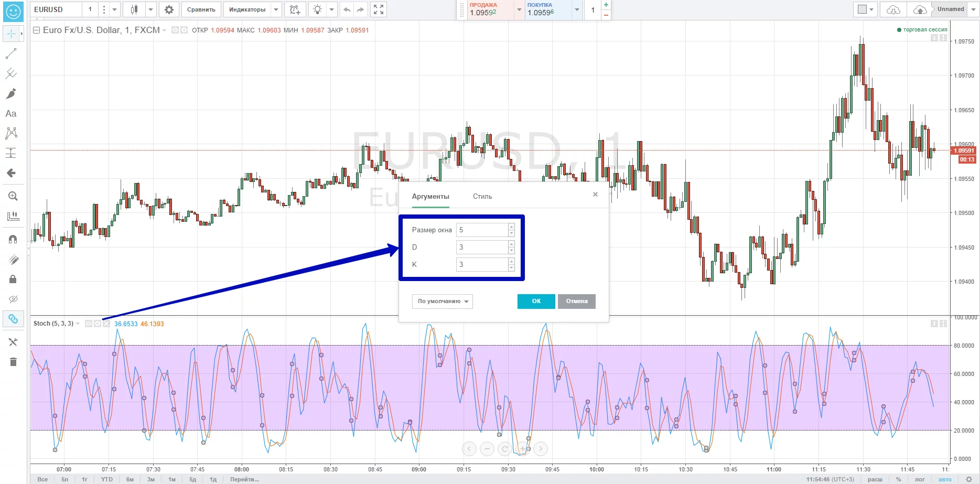
Task: Increase order quantity with plus button
Action: coord(606,5)
